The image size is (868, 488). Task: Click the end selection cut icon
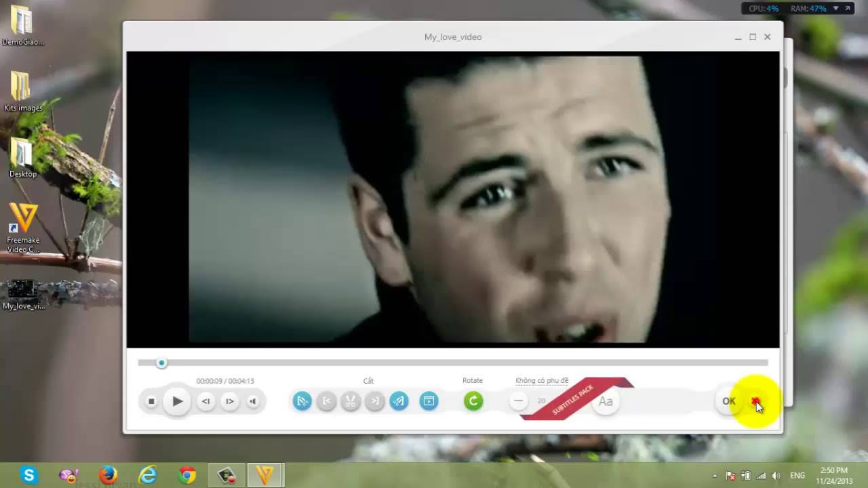399,401
